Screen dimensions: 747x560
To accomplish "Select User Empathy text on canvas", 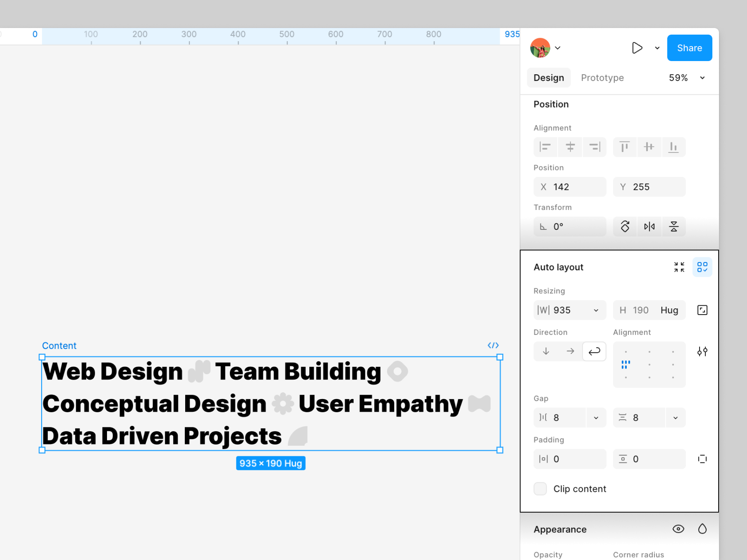I will coord(381,404).
